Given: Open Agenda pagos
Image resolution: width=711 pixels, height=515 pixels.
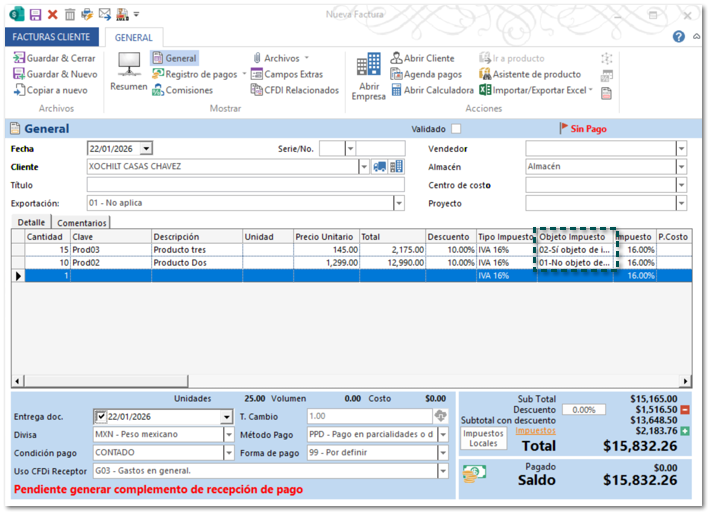Looking at the screenshot, I should [426, 74].
